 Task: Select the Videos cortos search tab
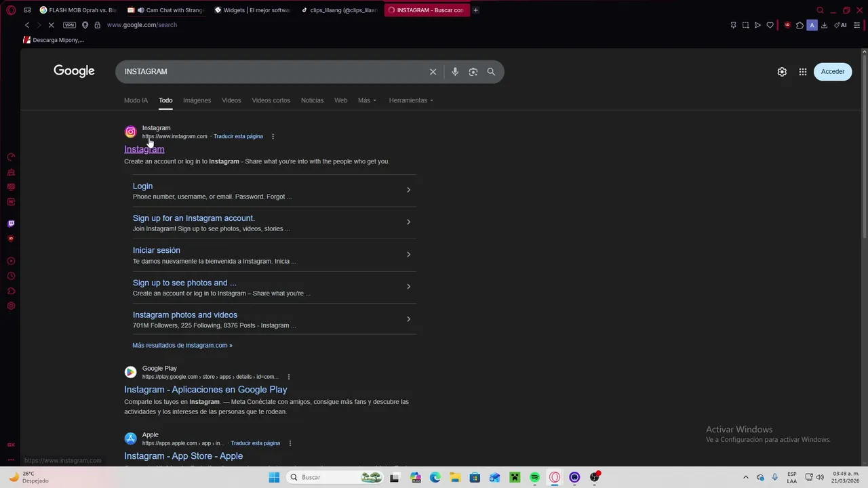click(x=271, y=100)
